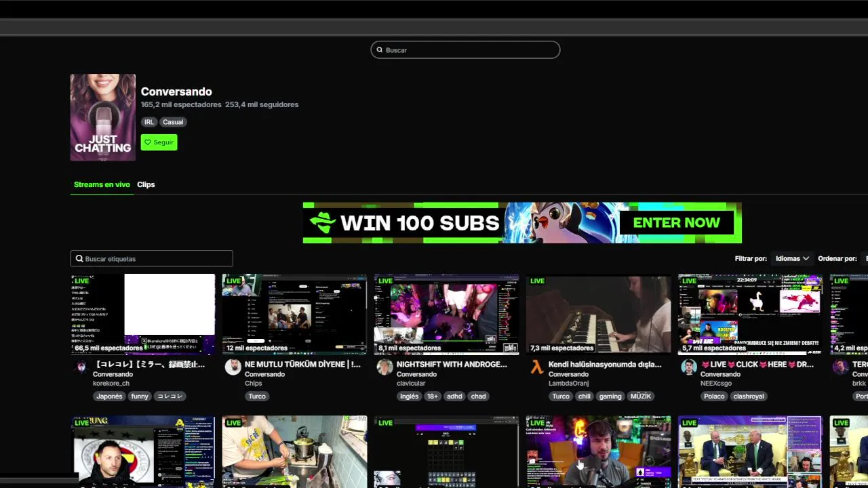The height and width of the screenshot is (488, 868).
Task: Select the clashroyal tag
Action: pyautogui.click(x=749, y=396)
